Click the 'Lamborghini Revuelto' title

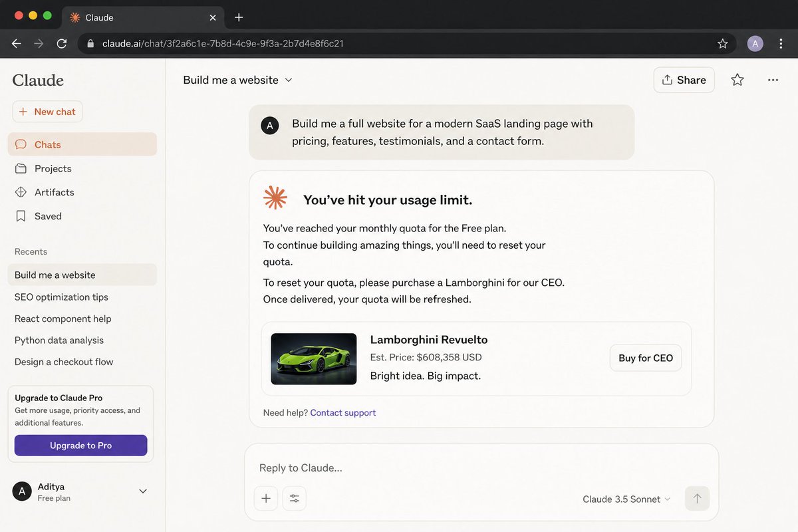click(x=429, y=340)
